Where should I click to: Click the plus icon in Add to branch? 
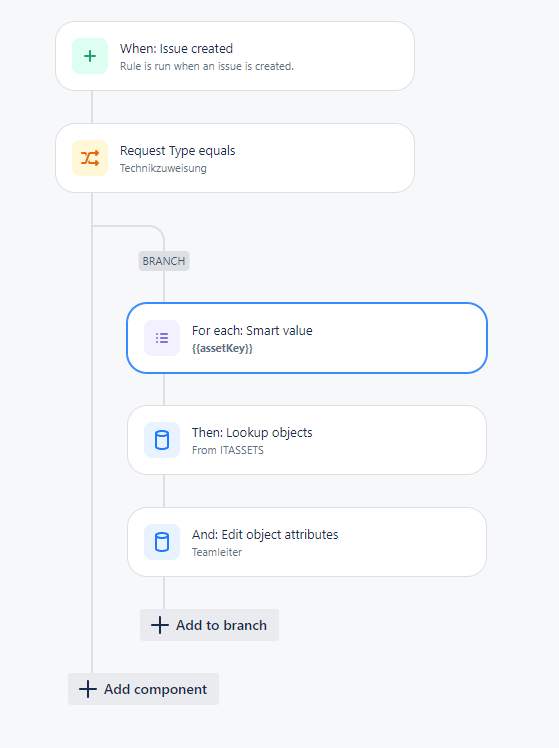point(160,625)
